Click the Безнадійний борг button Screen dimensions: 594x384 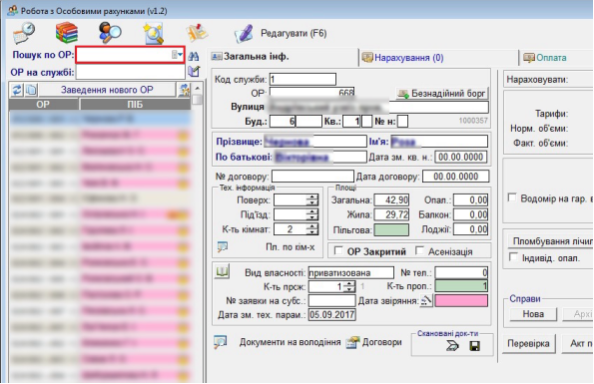442,93
